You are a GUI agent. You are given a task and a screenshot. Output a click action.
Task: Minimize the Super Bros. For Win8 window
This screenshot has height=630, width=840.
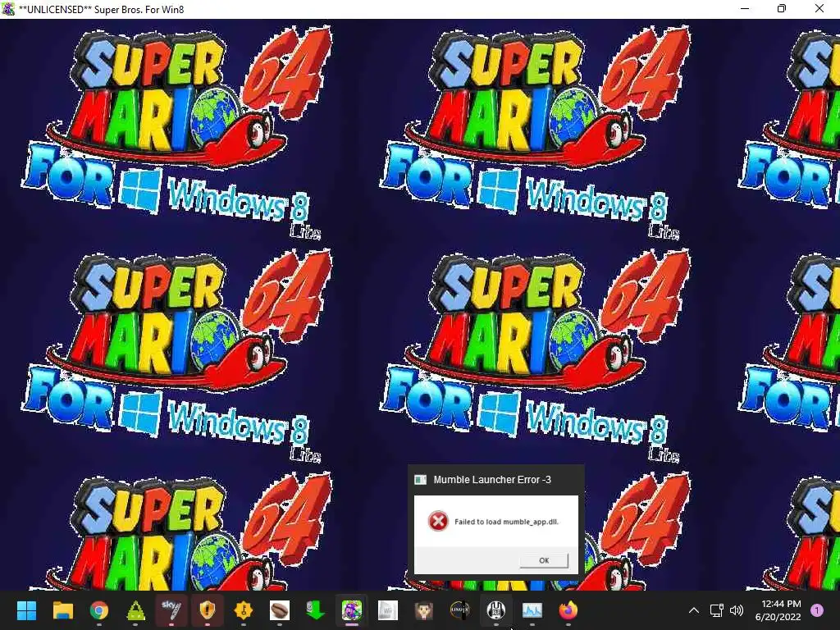point(745,8)
